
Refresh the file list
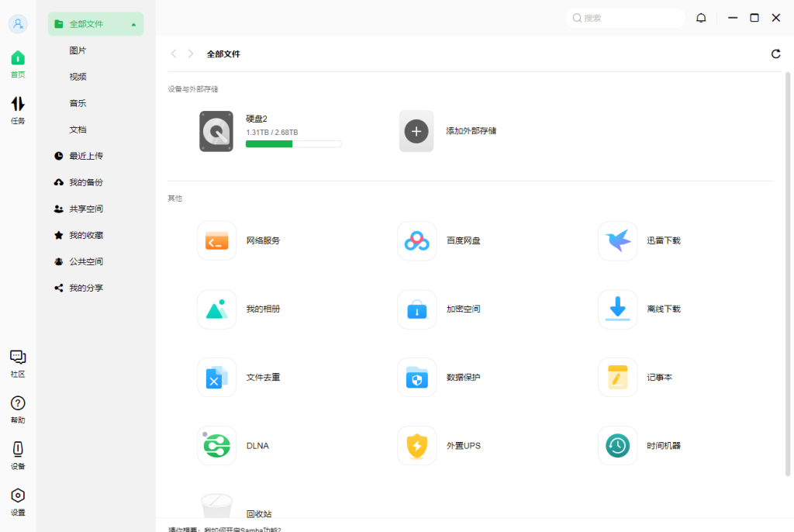point(775,54)
